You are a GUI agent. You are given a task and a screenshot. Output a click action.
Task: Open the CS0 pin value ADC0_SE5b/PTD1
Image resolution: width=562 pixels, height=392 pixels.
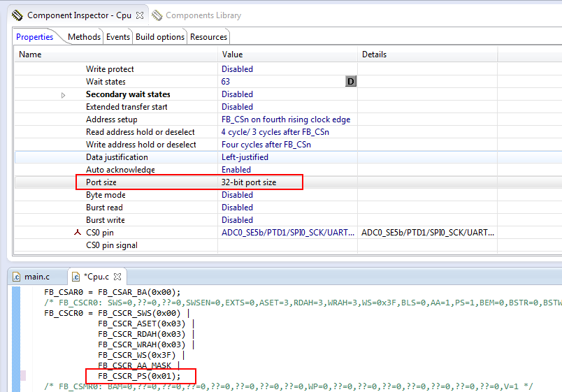point(288,233)
